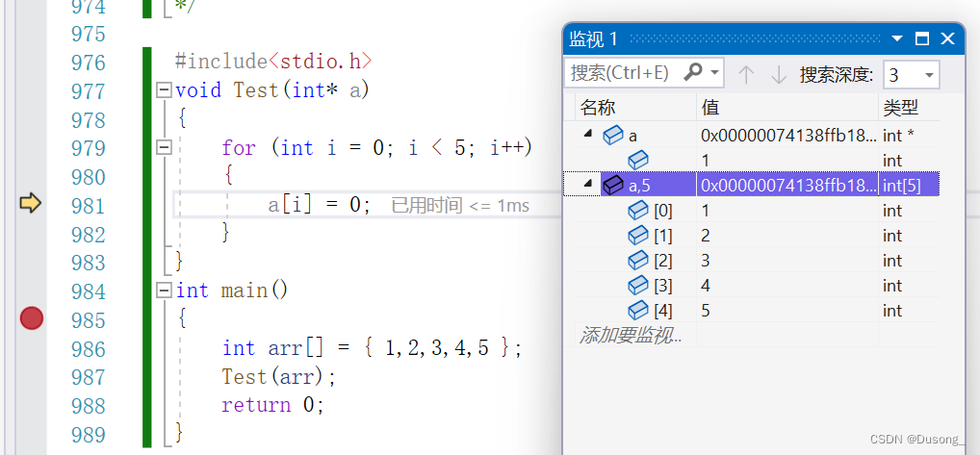Open the search depth dropdown

point(929,76)
